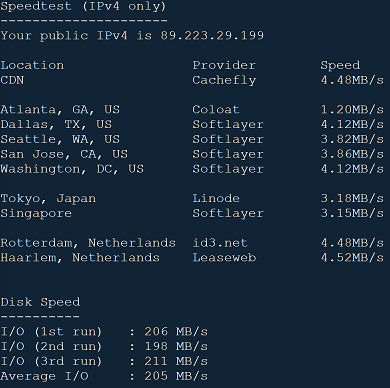This screenshot has width=390, height=388.
Task: Click the Haarlem speed value 4.52MB/s
Action: pyautogui.click(x=352, y=258)
